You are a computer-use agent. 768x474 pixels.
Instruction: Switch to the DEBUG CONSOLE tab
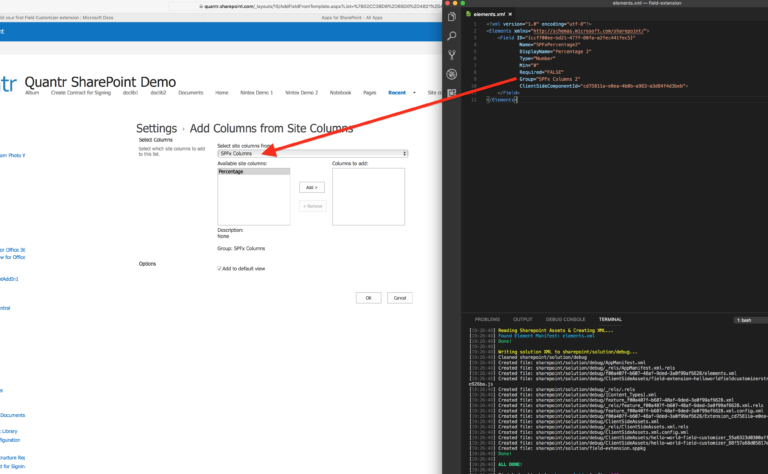click(x=565, y=319)
